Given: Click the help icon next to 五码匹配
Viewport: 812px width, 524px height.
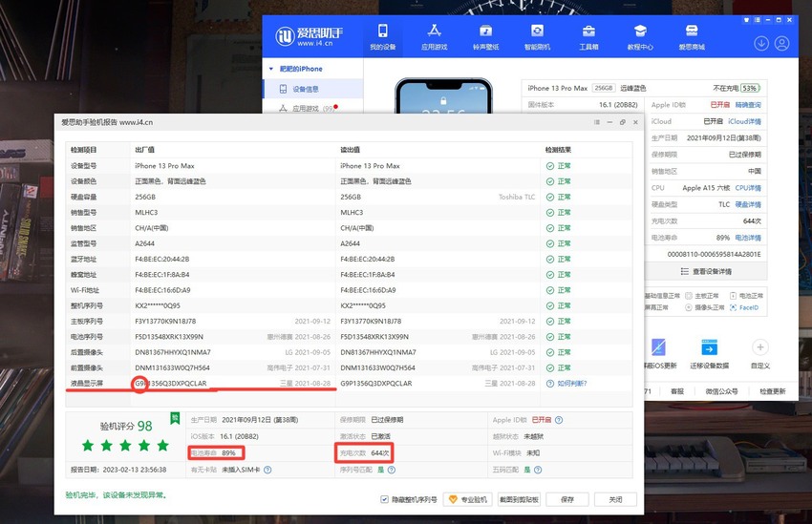Looking at the screenshot, I should click(538, 470).
